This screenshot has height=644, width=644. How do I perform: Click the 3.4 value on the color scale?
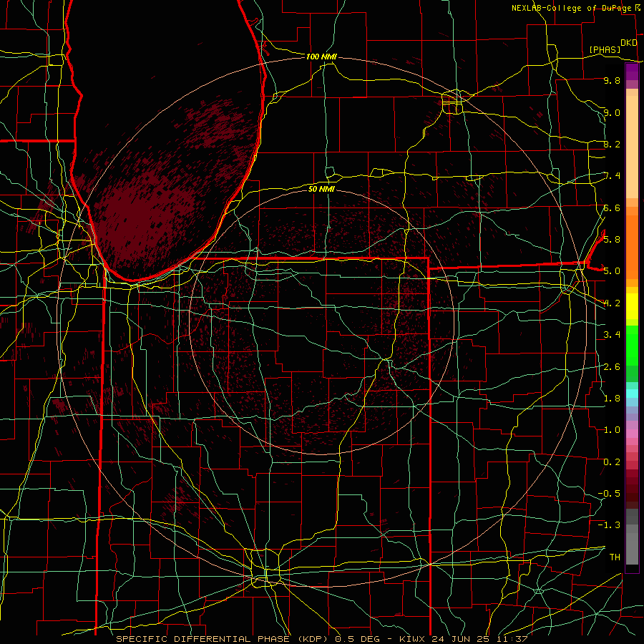612,335
